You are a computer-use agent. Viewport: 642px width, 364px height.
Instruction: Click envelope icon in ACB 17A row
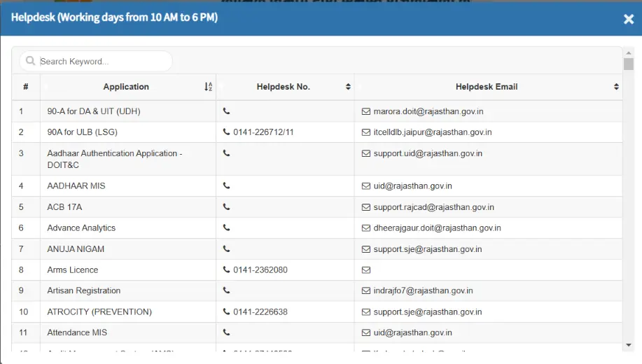tap(365, 207)
